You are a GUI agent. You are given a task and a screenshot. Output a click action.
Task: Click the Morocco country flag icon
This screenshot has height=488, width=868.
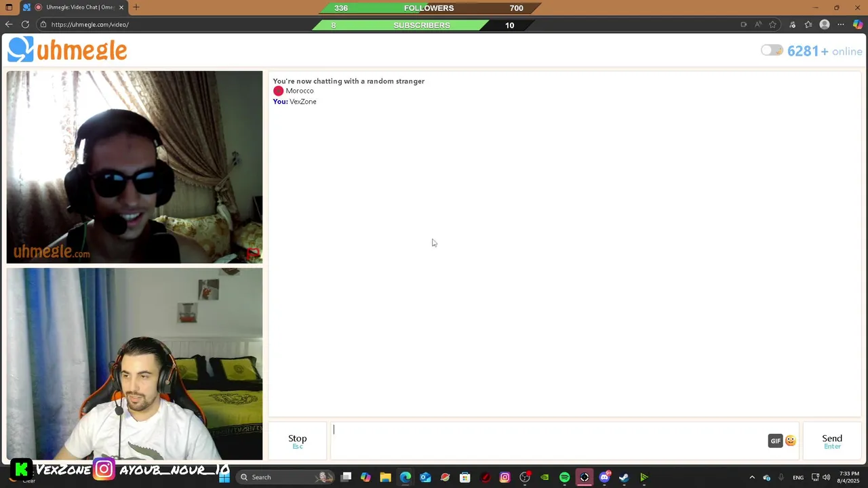click(x=278, y=91)
